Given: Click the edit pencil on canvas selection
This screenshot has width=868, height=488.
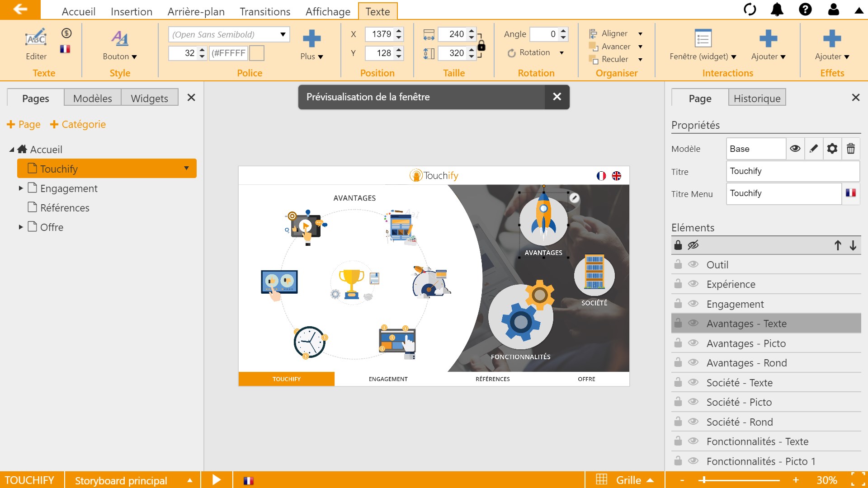Looking at the screenshot, I should (574, 197).
